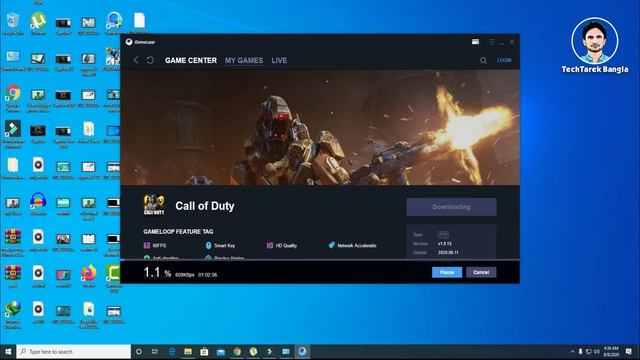Click the HD Quality feature tag
This screenshot has width=640, height=360.
(282, 245)
